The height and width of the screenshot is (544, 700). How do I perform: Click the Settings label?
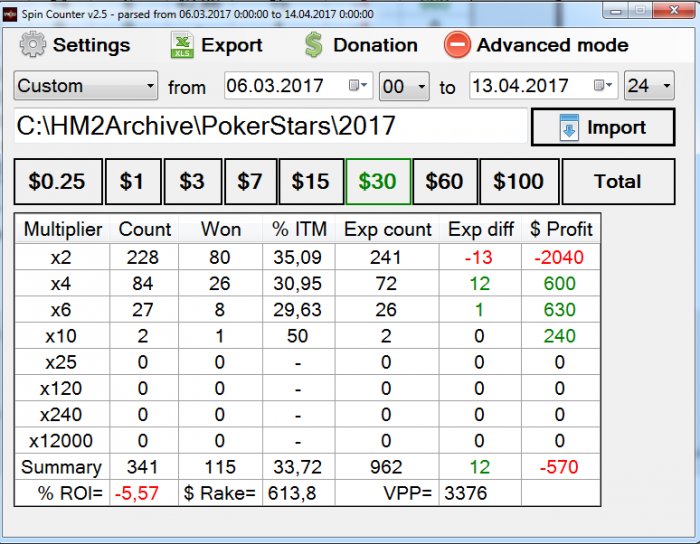(x=92, y=45)
